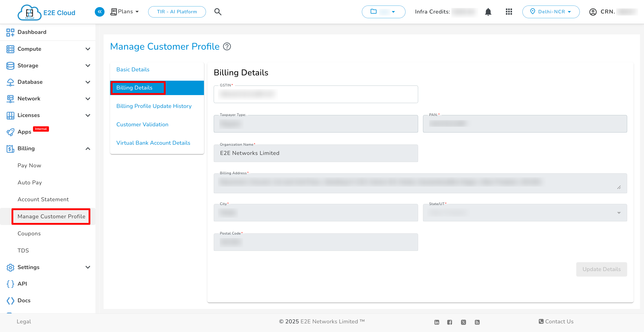644x332 pixels.
Task: Select the Billing Details tab
Action: (x=157, y=88)
